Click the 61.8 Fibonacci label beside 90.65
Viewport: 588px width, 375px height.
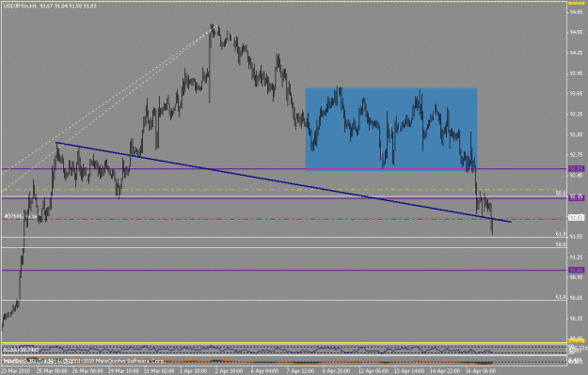[561, 297]
